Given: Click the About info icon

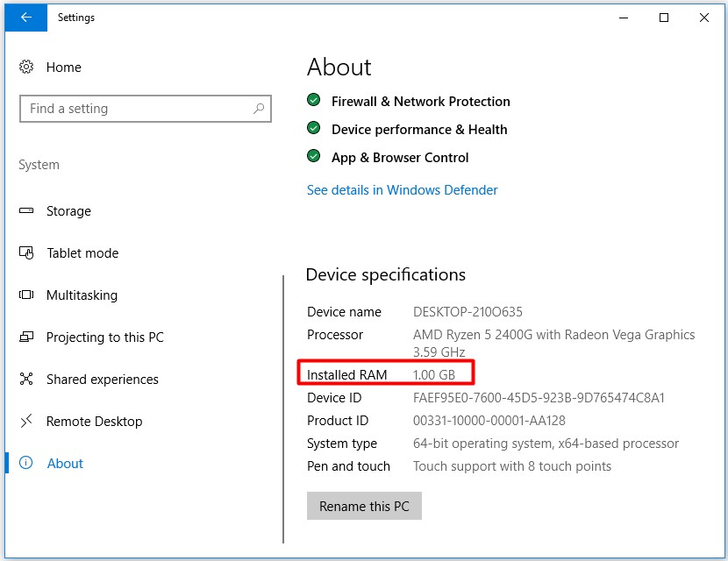Looking at the screenshot, I should pos(26,464).
